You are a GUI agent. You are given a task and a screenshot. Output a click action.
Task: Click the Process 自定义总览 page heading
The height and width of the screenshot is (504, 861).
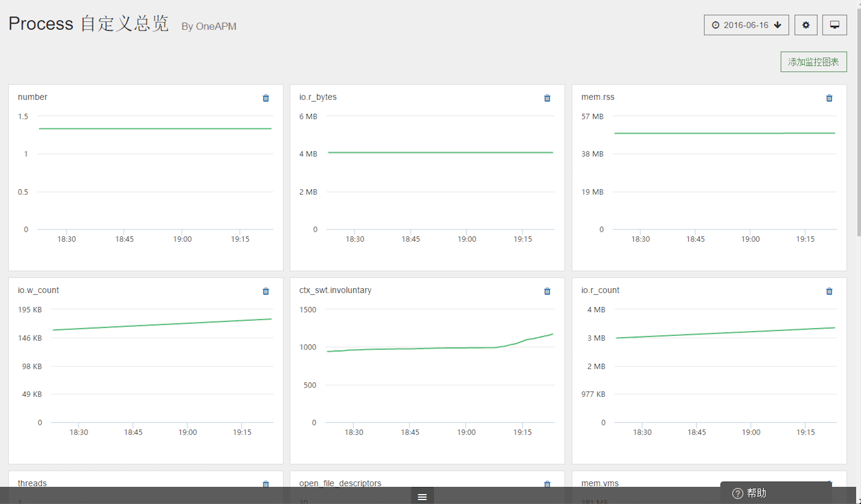pos(88,24)
